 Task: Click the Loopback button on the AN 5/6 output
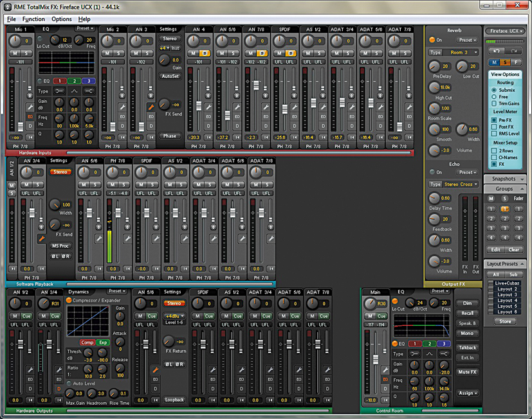174,400
